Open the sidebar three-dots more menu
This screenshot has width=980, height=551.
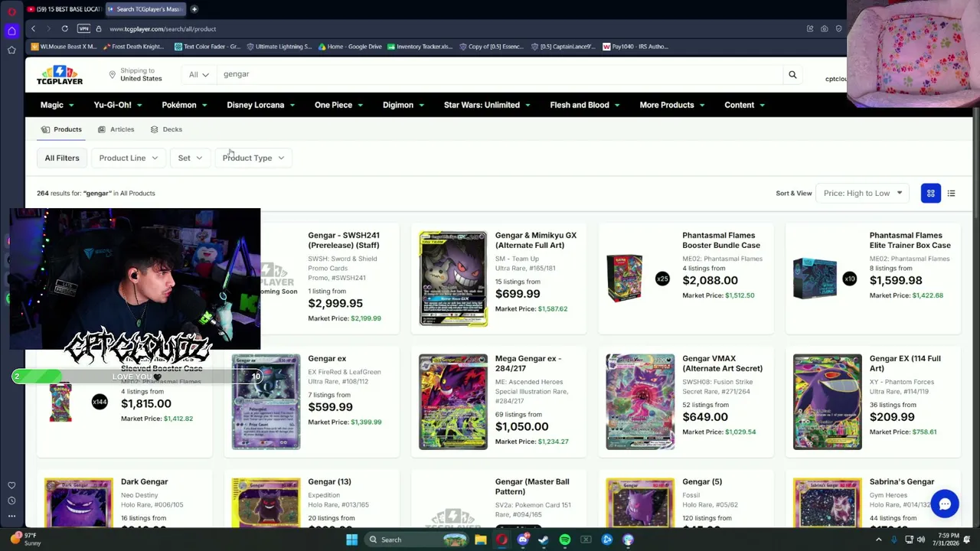pos(11,516)
